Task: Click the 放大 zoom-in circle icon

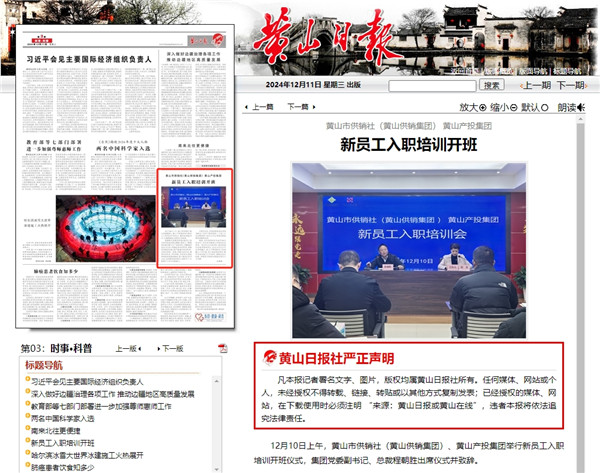Action: tap(483, 108)
